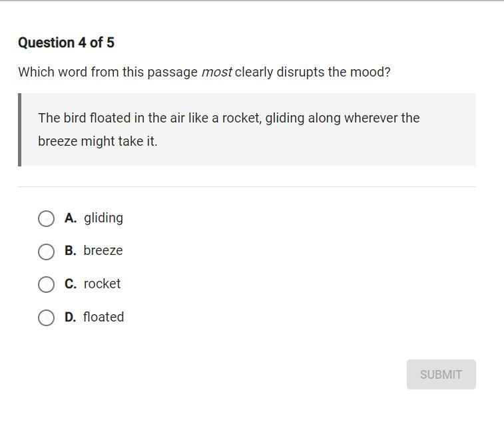Click the bold "B." option letter
The width and height of the screenshot is (504, 424).
(71, 250)
